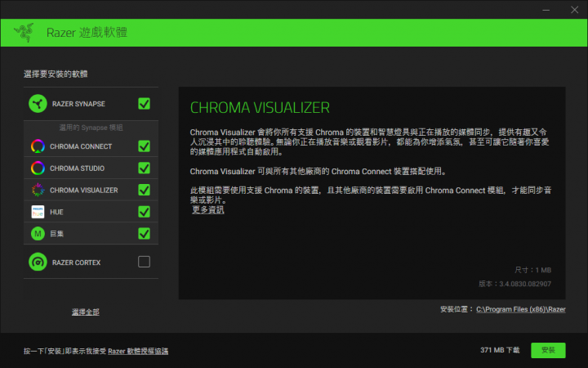Select the CHROMA STUDIO label
The height and width of the screenshot is (368, 588).
tap(78, 168)
